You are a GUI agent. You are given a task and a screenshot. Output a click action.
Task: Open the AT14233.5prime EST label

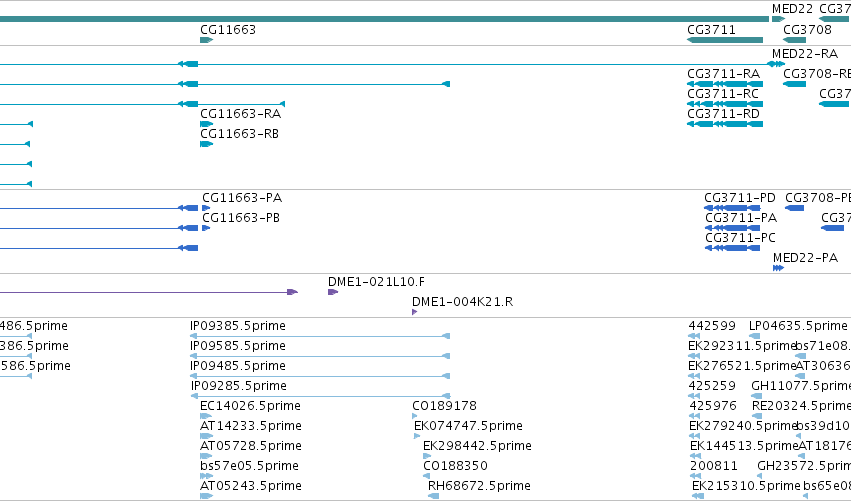tap(251, 427)
